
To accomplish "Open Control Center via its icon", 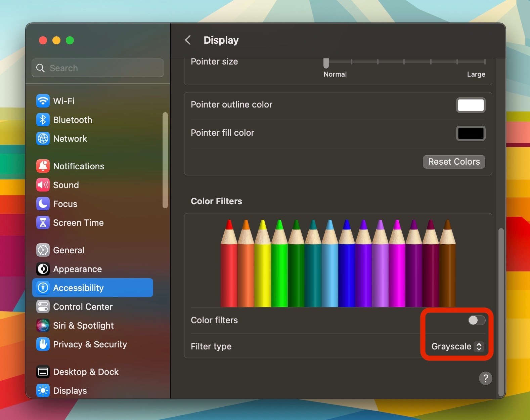I will pos(43,306).
